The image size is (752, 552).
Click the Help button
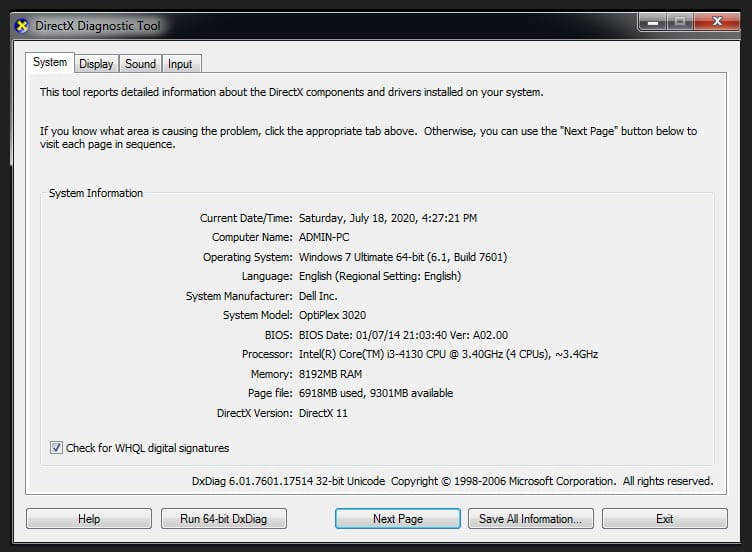(89, 518)
